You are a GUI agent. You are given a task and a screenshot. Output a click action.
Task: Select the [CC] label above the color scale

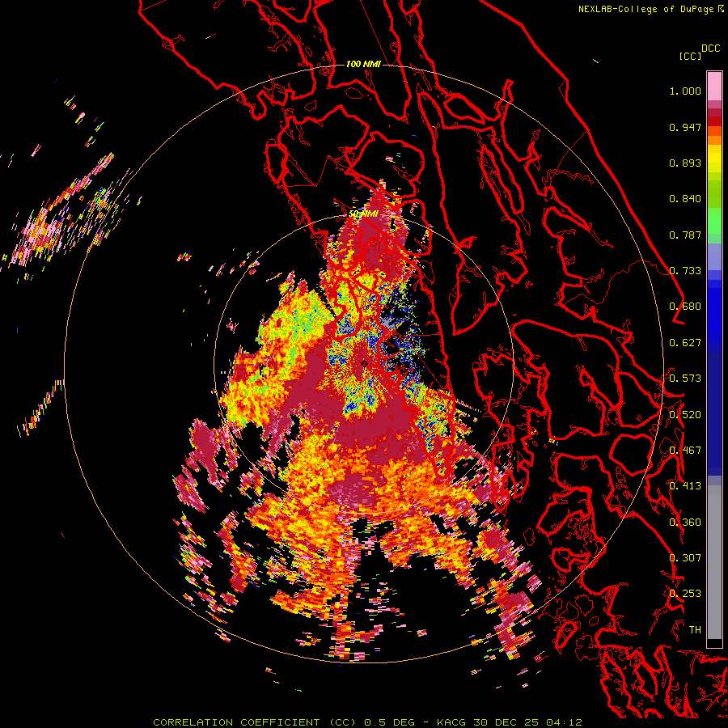click(x=690, y=56)
